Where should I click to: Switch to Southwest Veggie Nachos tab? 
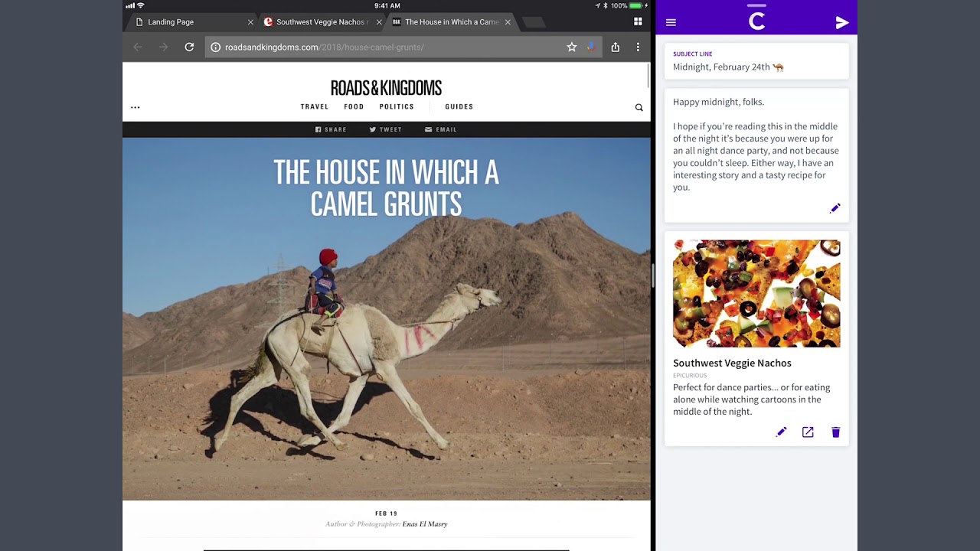[320, 22]
